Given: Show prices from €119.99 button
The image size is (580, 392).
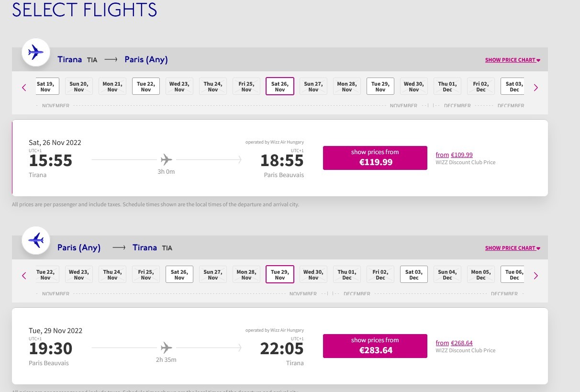Looking at the screenshot, I should (x=375, y=158).
